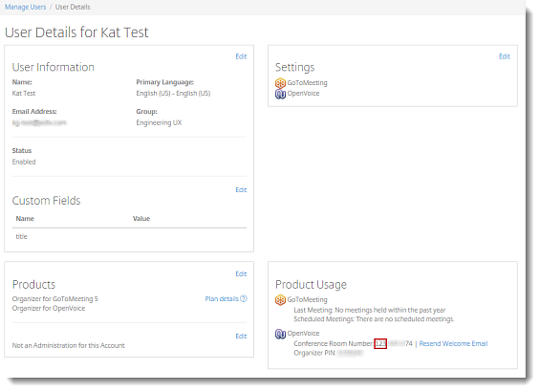
Task: Click the OpenVoice icon in Product Usage
Action: (x=280, y=334)
